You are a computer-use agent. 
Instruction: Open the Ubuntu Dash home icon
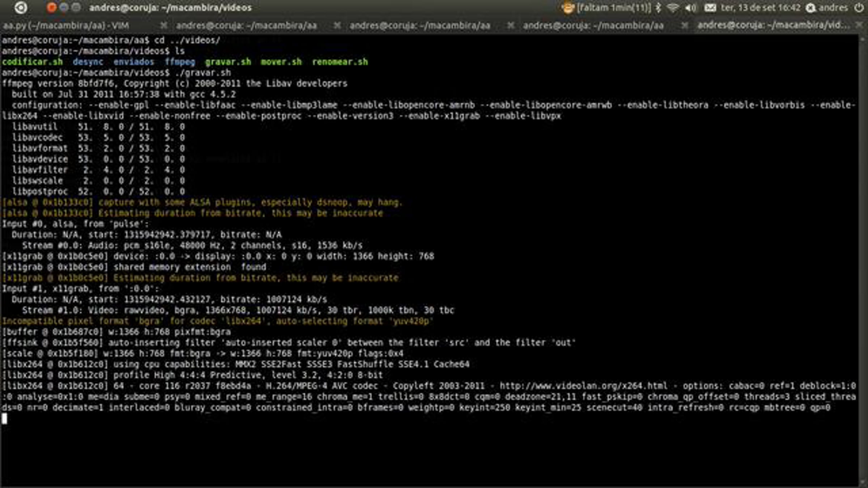21,8
